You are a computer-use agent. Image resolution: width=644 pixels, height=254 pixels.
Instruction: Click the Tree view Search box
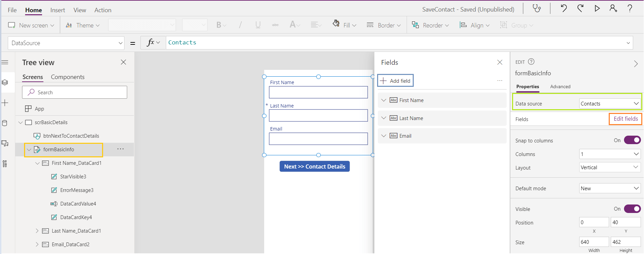tap(75, 92)
